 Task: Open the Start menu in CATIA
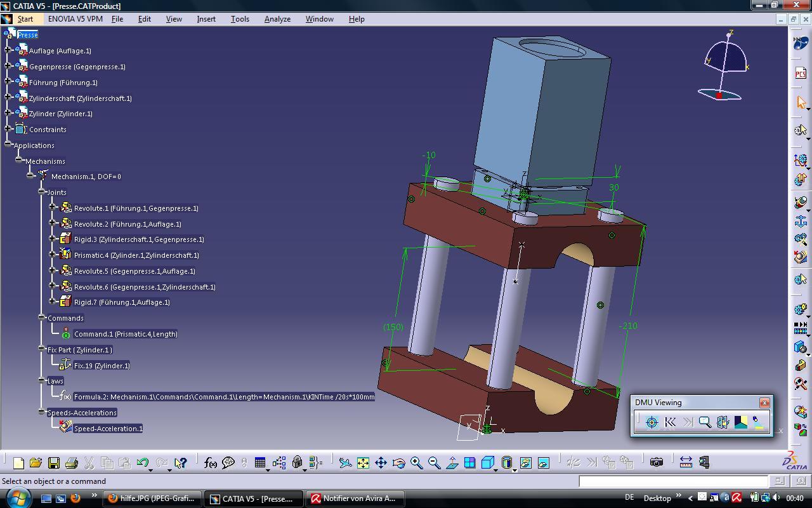(x=25, y=19)
